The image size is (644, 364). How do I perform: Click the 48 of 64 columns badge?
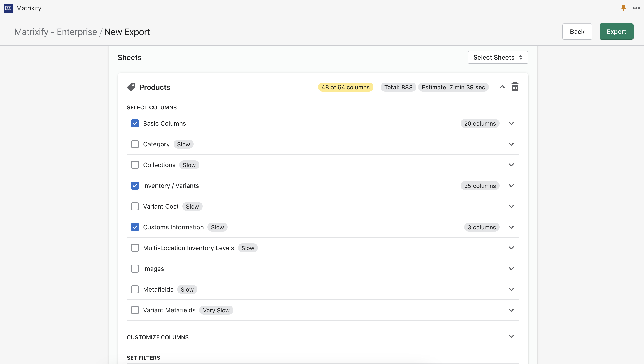click(x=345, y=87)
